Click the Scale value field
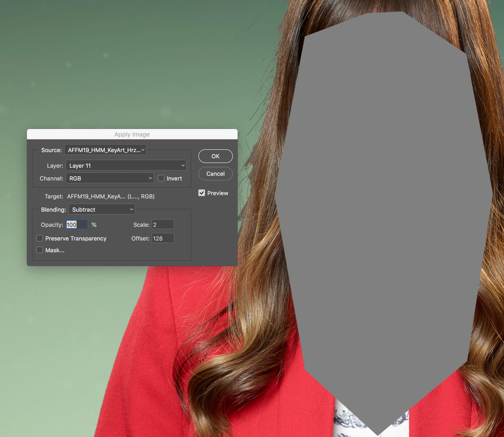 click(163, 224)
